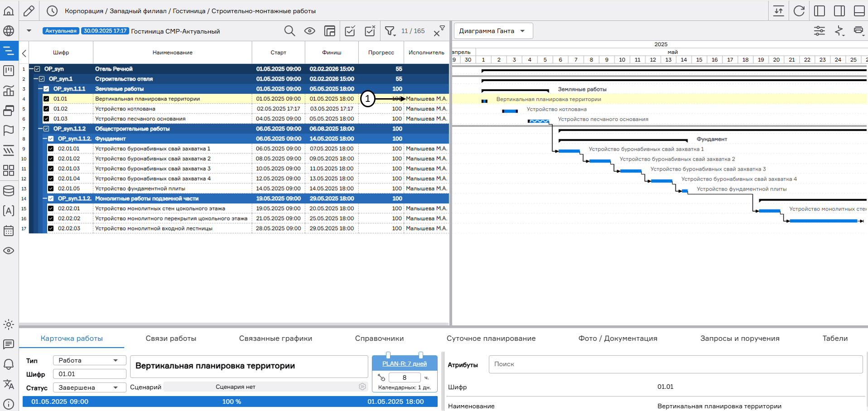Click the home icon in sidebar
The width and height of the screenshot is (868, 411).
[9, 11]
